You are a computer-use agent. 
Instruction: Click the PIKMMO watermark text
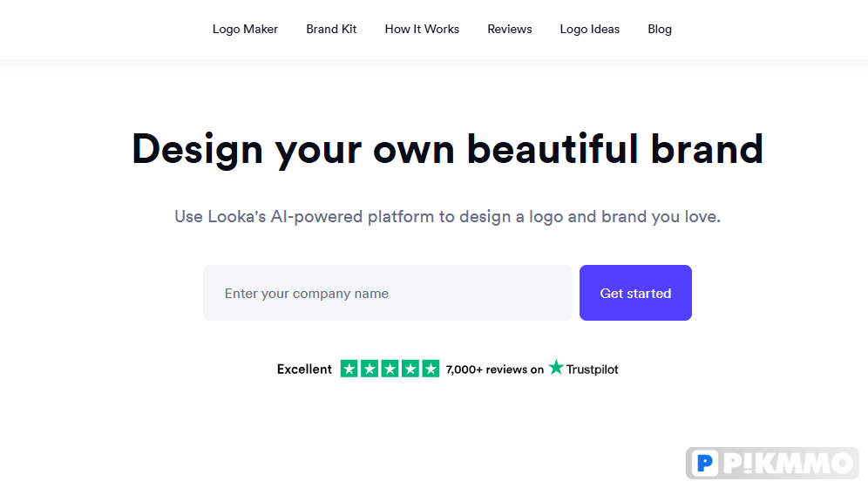[x=789, y=463]
